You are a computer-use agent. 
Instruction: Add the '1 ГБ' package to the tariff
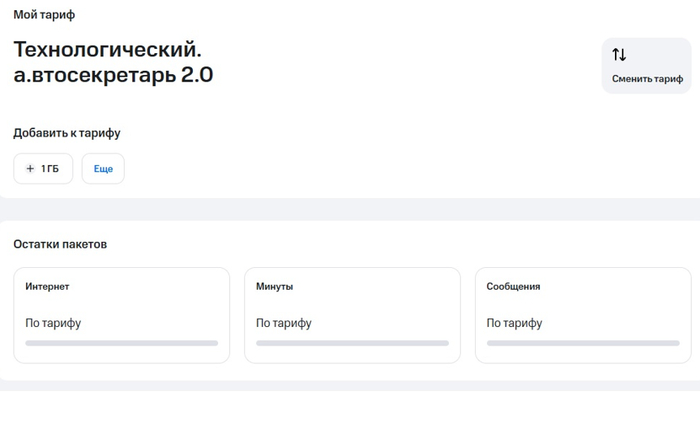(43, 169)
